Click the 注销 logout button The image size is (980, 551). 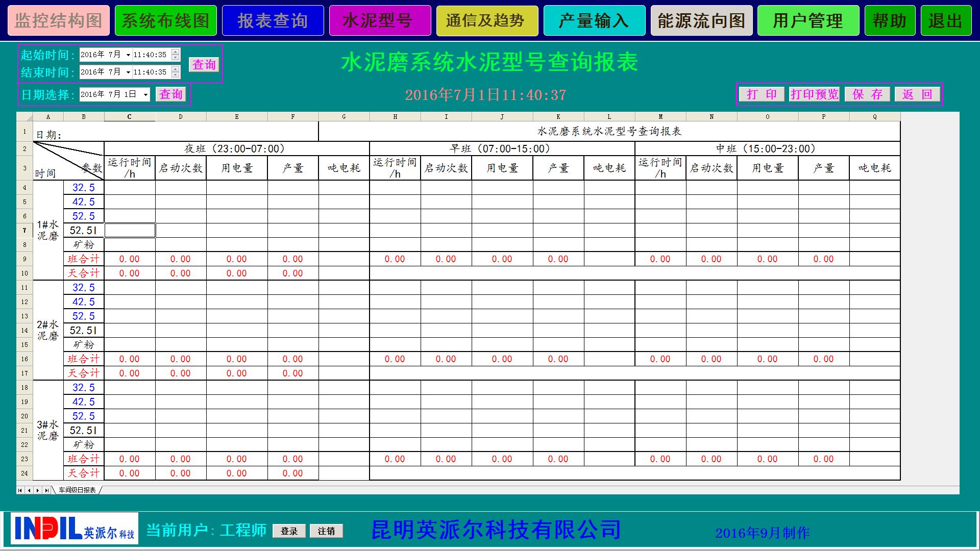(326, 531)
